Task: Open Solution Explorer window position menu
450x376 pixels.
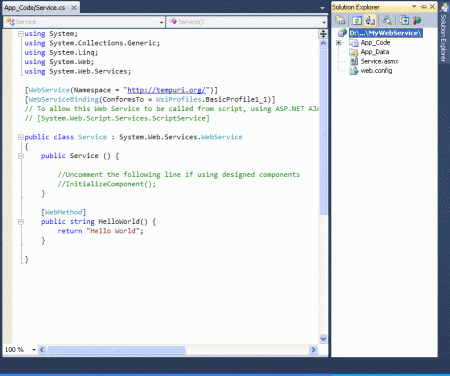Action: pos(414,6)
